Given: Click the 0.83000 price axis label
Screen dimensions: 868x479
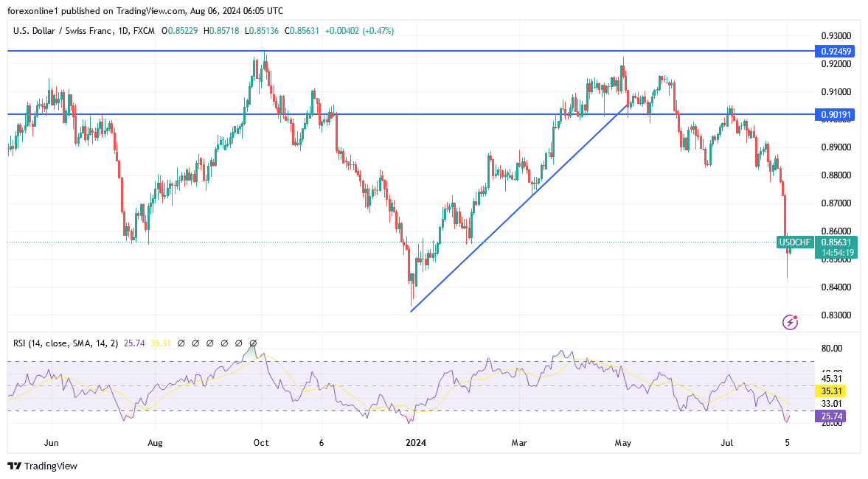Looking at the screenshot, I should coord(836,315).
